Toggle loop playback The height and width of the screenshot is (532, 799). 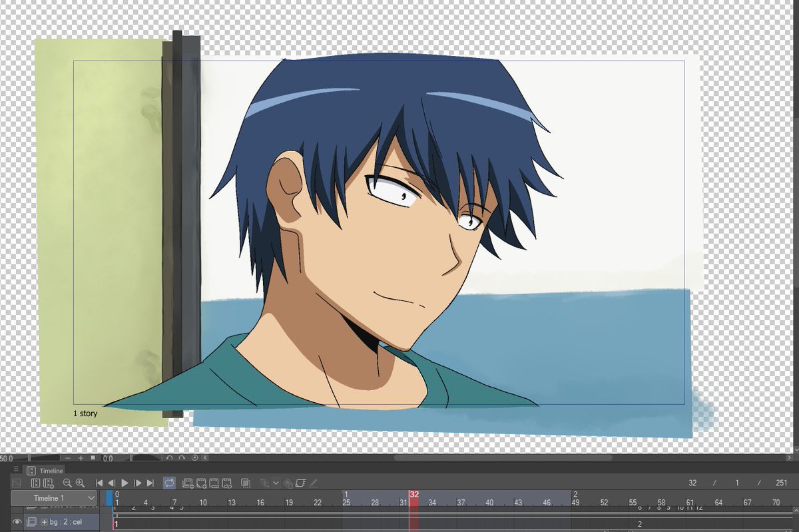tap(169, 483)
